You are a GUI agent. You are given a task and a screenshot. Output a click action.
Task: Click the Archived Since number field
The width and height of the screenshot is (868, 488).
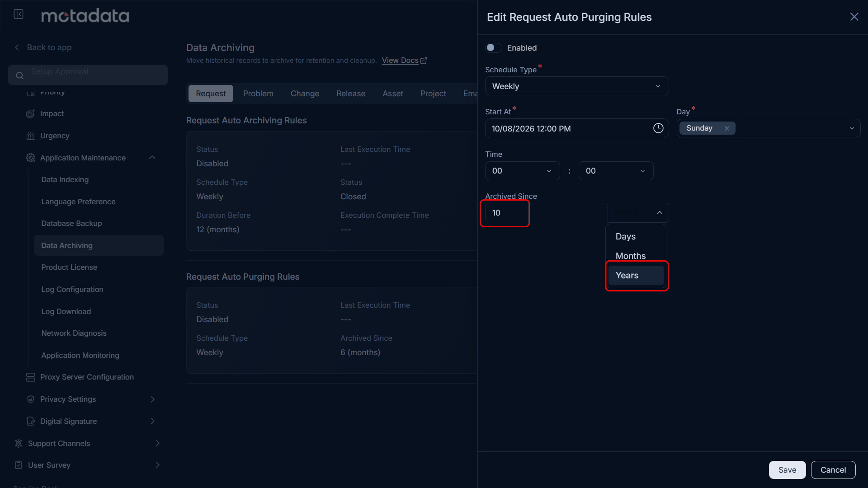pos(546,213)
